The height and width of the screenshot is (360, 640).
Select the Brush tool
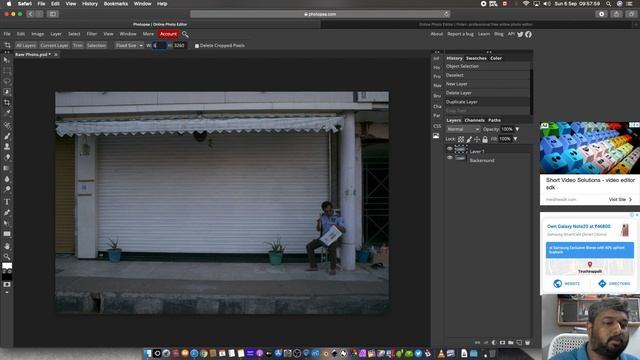[7, 136]
